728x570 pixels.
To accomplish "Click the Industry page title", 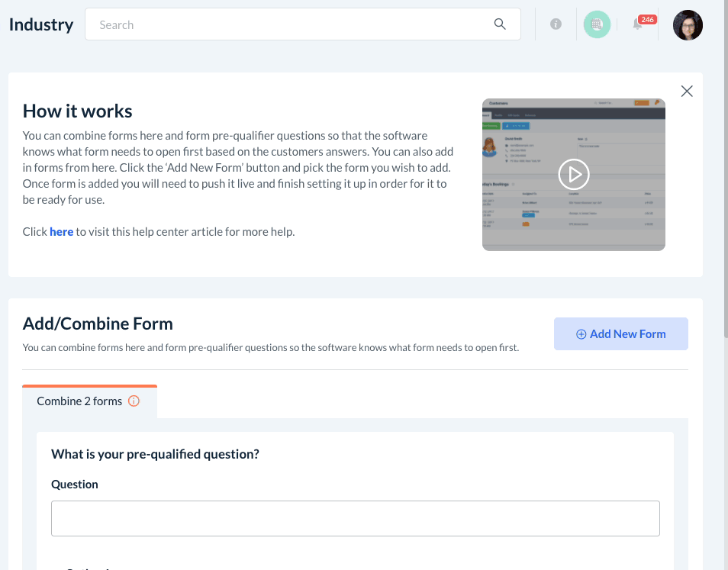I will [x=41, y=24].
